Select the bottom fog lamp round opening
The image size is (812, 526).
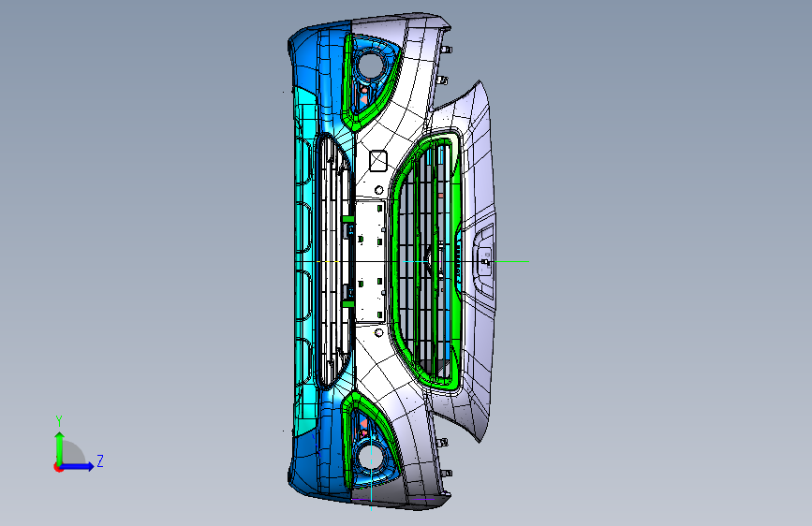(x=371, y=457)
